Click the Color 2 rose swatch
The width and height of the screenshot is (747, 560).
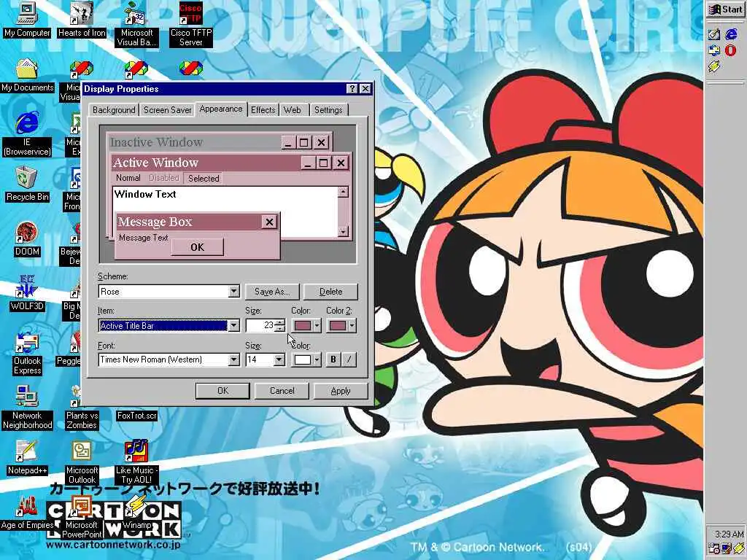tap(337, 326)
